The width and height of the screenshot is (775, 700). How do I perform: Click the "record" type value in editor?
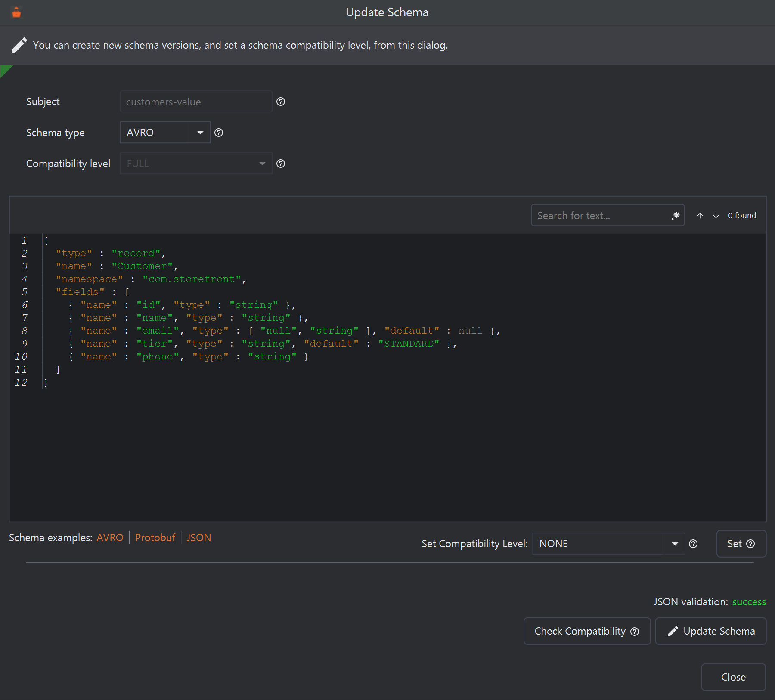click(136, 253)
